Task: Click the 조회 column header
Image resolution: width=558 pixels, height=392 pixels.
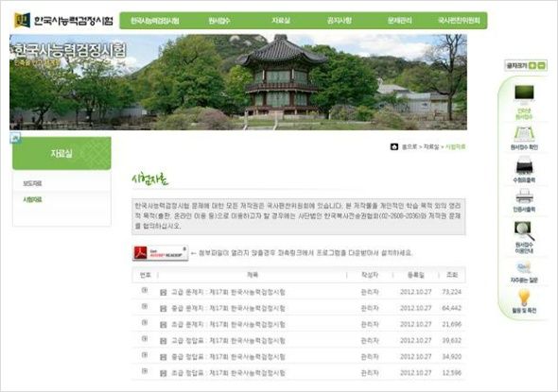Action: (x=452, y=275)
